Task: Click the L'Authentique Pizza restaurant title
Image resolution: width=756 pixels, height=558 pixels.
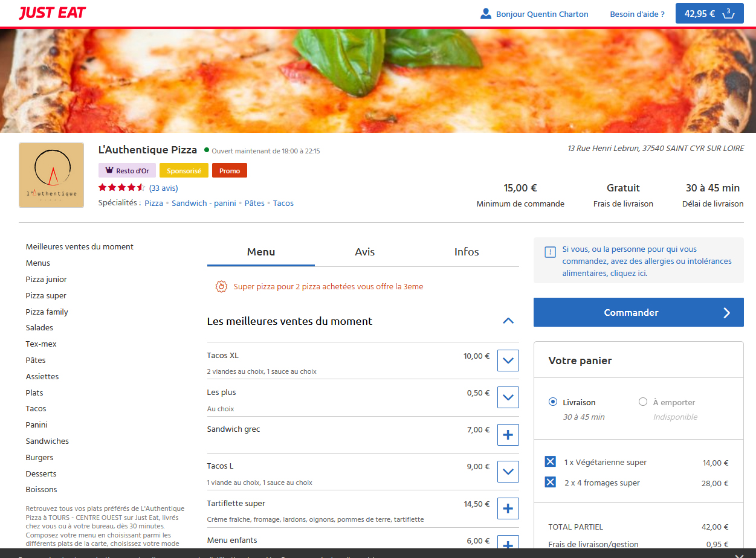Action: tap(148, 150)
